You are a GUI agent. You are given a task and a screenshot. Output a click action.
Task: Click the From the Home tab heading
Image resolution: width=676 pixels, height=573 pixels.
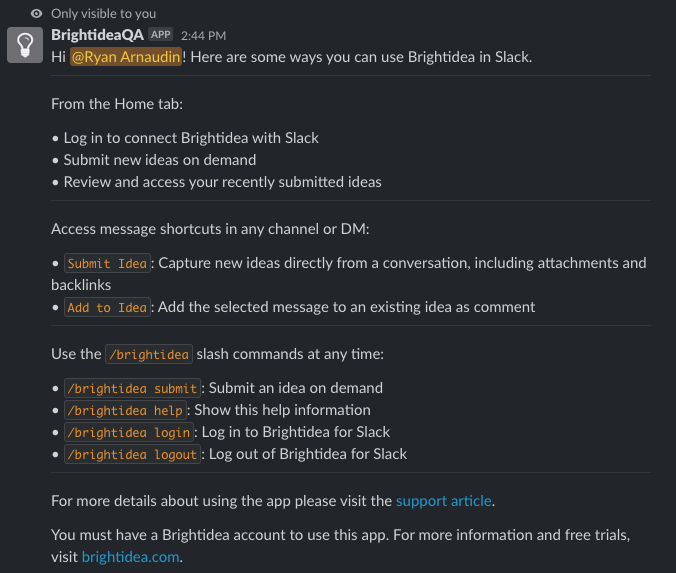[x=117, y=104]
